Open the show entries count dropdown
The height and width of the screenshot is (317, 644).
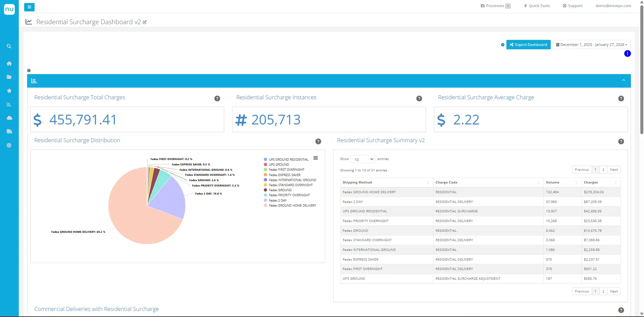point(362,159)
